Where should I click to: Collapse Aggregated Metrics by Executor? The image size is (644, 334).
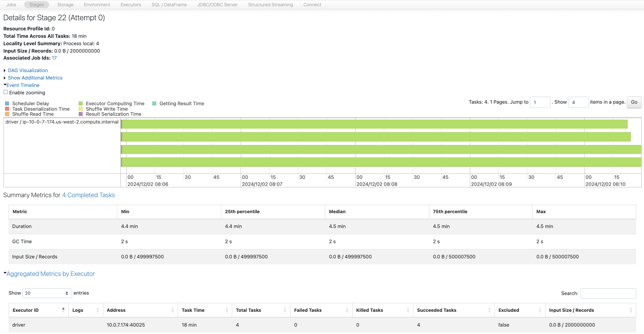pos(51,274)
